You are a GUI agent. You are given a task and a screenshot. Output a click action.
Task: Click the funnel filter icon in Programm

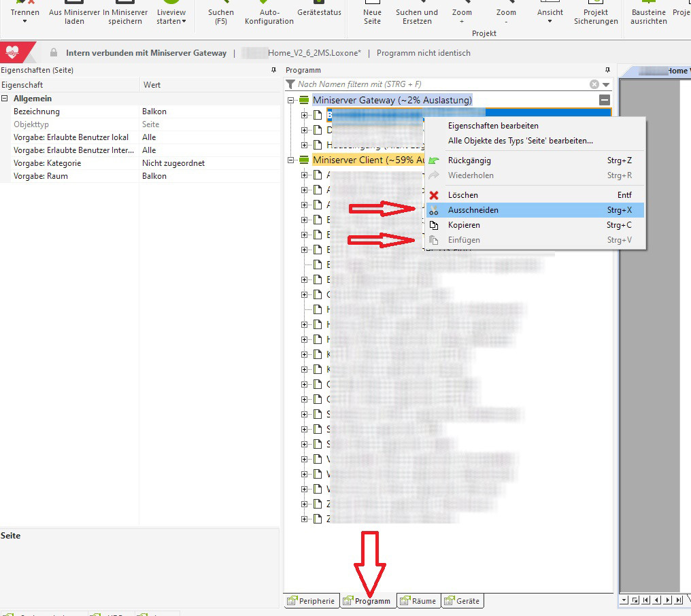[x=290, y=84]
